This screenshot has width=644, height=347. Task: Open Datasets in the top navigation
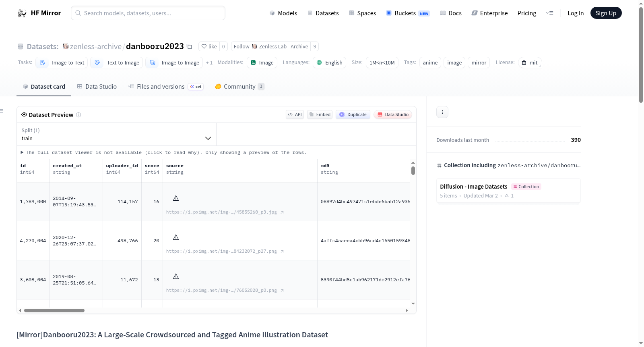[x=323, y=13]
